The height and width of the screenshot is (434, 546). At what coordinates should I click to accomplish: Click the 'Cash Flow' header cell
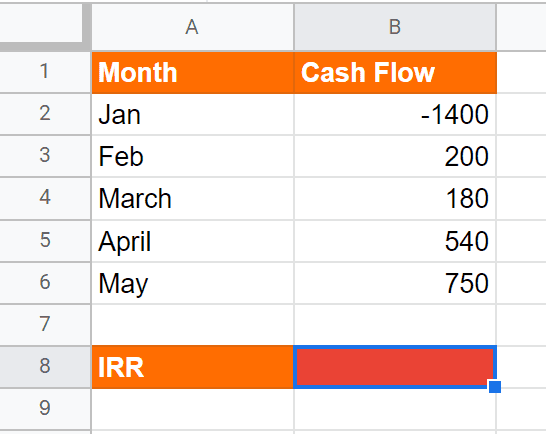click(395, 72)
